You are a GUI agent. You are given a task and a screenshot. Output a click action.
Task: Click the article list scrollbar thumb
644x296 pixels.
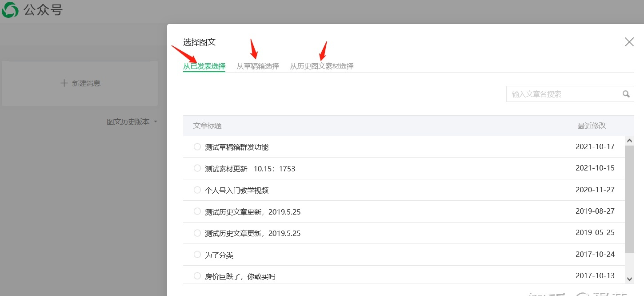tap(629, 199)
